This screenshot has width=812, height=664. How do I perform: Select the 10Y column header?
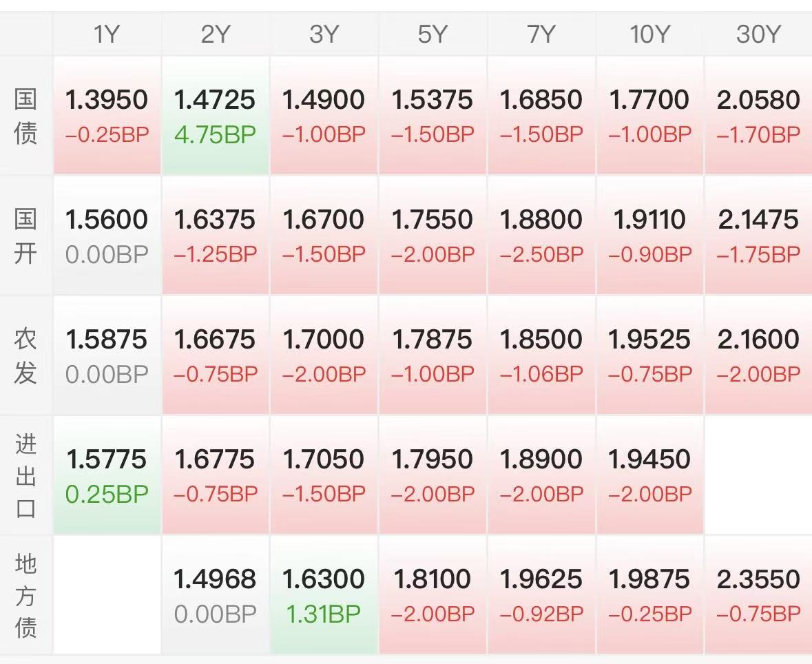[649, 34]
